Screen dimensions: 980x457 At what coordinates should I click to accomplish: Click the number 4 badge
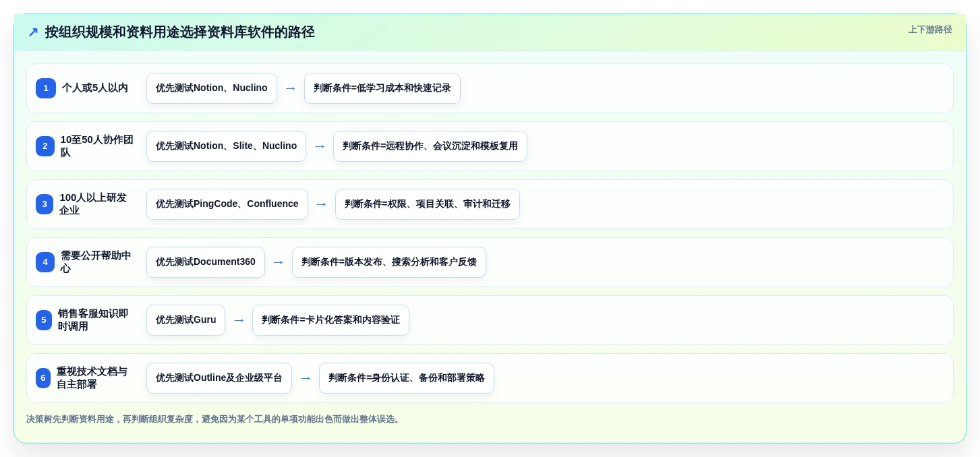(45, 262)
